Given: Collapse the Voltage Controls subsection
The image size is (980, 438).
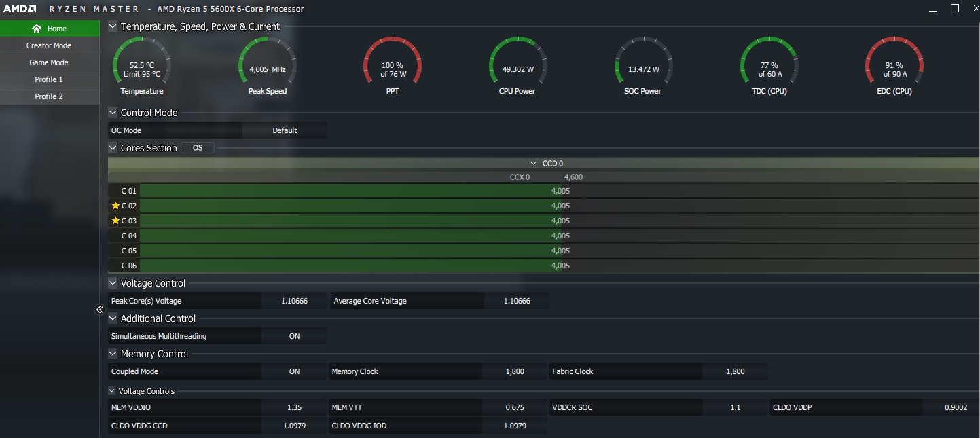Looking at the screenshot, I should tap(112, 391).
